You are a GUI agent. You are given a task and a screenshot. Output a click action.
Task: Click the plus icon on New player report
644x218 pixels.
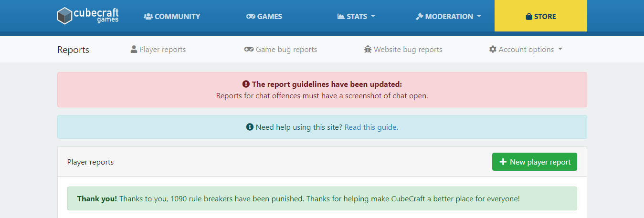coord(503,162)
